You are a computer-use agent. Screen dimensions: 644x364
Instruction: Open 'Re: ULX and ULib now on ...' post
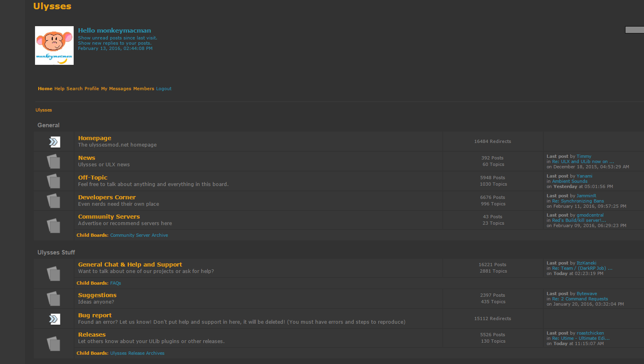coord(583,161)
